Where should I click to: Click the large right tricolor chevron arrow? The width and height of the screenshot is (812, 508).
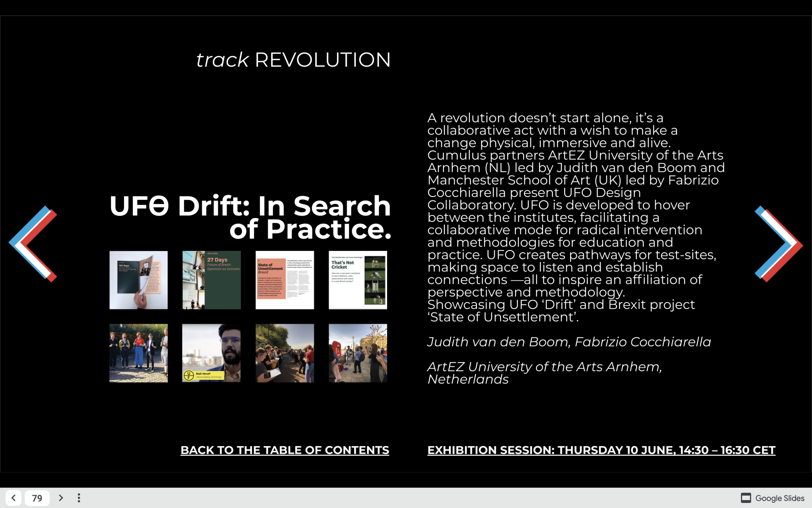pos(779,244)
